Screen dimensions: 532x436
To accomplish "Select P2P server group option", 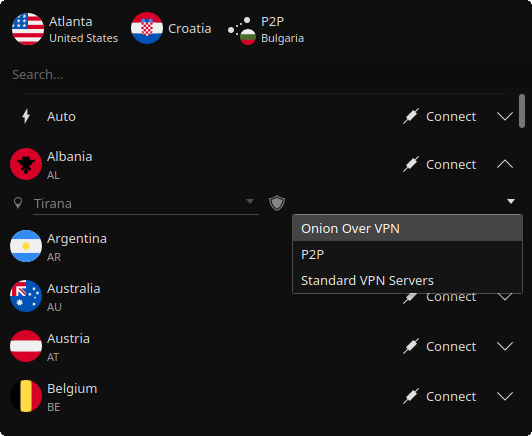I will [x=407, y=254].
